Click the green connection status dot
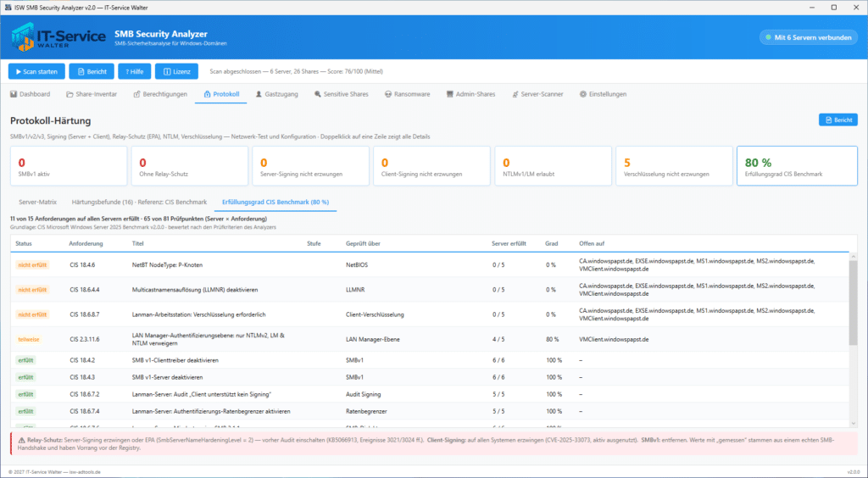The height and width of the screenshot is (478, 868). 768,37
